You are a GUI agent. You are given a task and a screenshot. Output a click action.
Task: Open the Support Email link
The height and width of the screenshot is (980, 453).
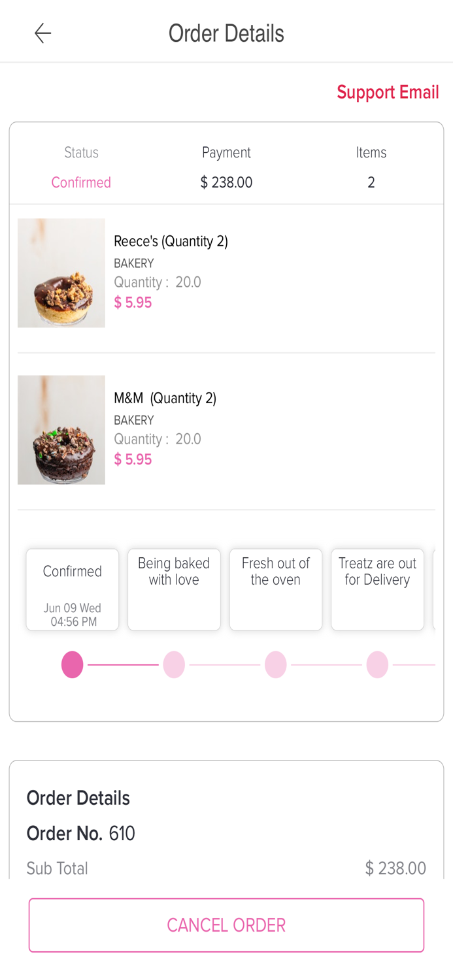[x=388, y=92]
